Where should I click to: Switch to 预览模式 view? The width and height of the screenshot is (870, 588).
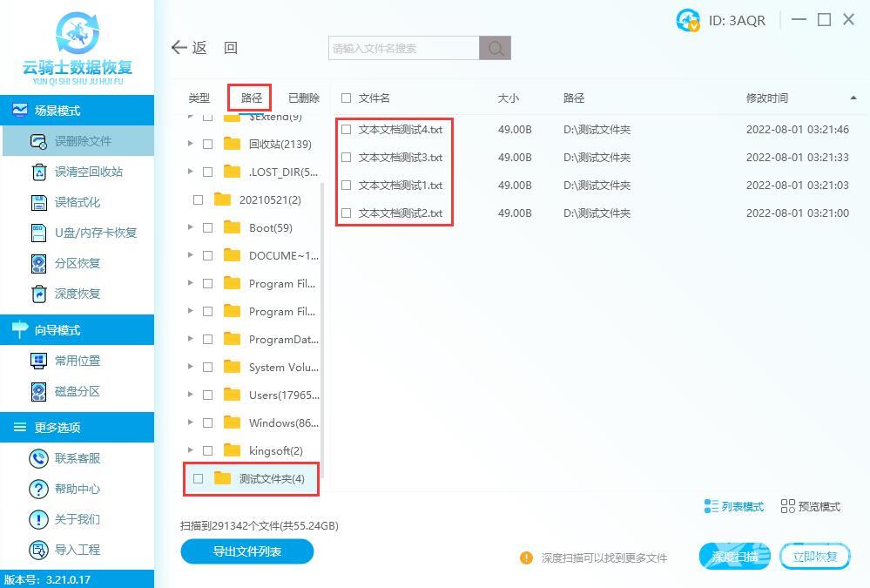click(810, 506)
